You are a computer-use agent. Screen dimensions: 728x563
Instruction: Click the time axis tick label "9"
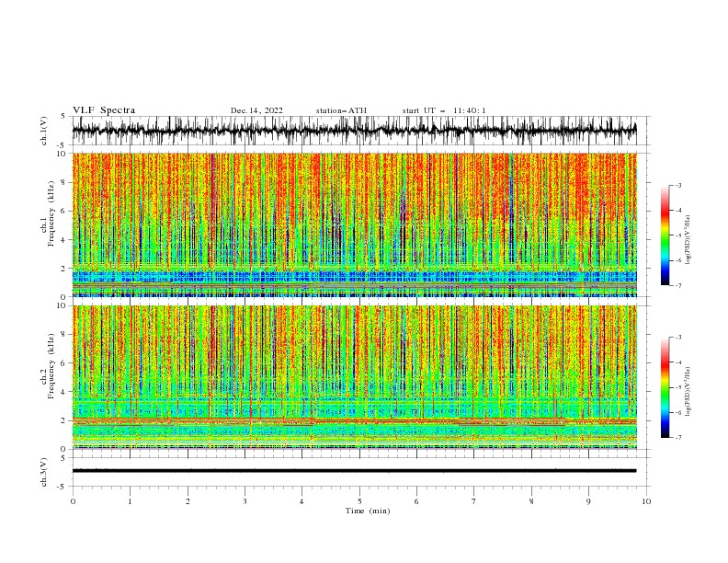(588, 501)
